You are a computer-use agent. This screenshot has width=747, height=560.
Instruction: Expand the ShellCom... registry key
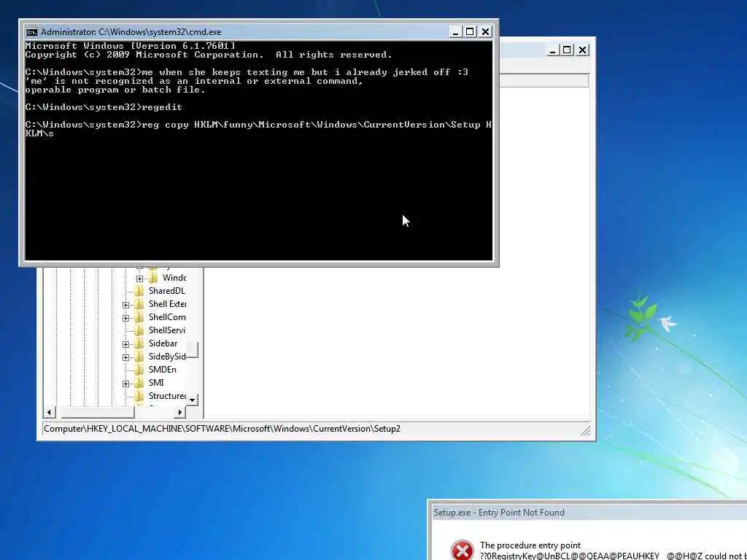(x=125, y=318)
